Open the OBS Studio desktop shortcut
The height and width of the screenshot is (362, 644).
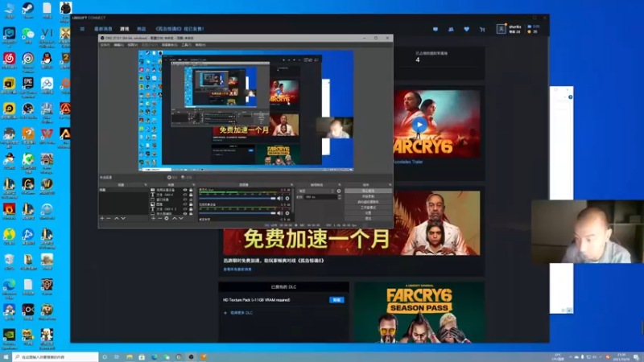pyautogui.click(x=28, y=110)
